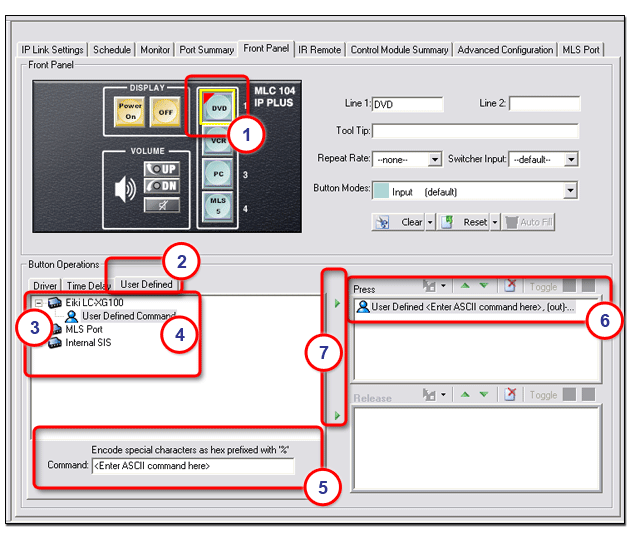Viewport: 630px width, 537px height.
Task: Click the Release Toggle label
Action: 543,395
